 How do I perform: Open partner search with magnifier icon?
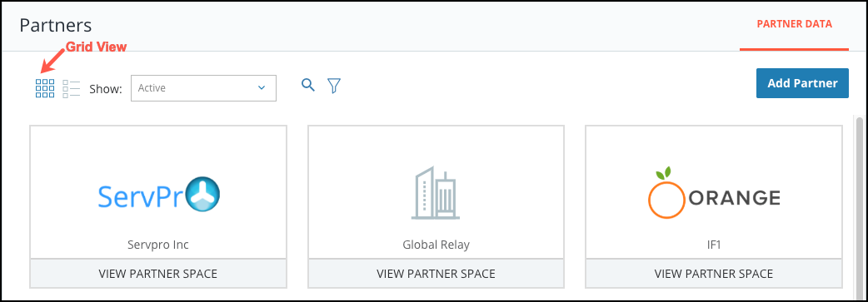[x=307, y=85]
